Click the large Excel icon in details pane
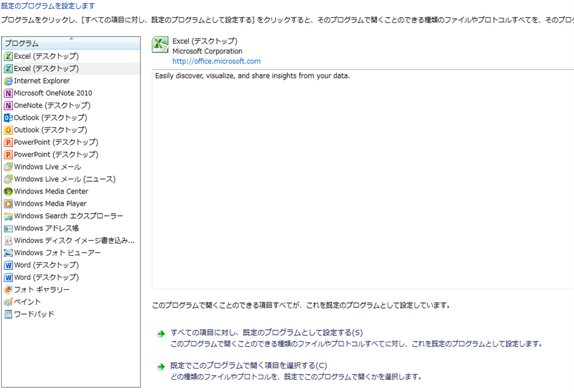 click(160, 45)
